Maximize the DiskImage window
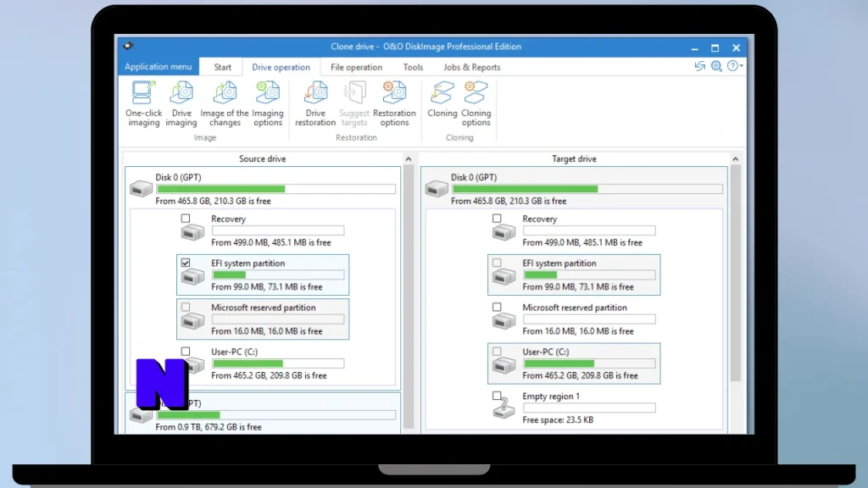Viewport: 868px width, 488px height. pyautogui.click(x=715, y=48)
